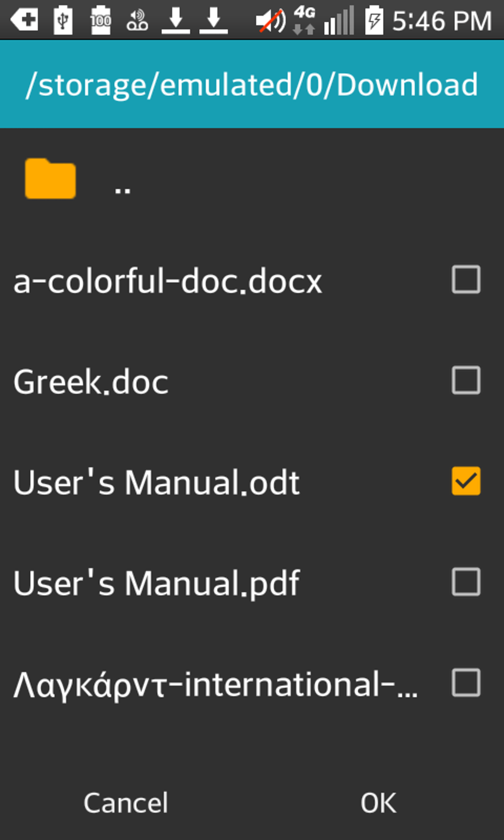Confirm selection with OK button

coord(378,803)
